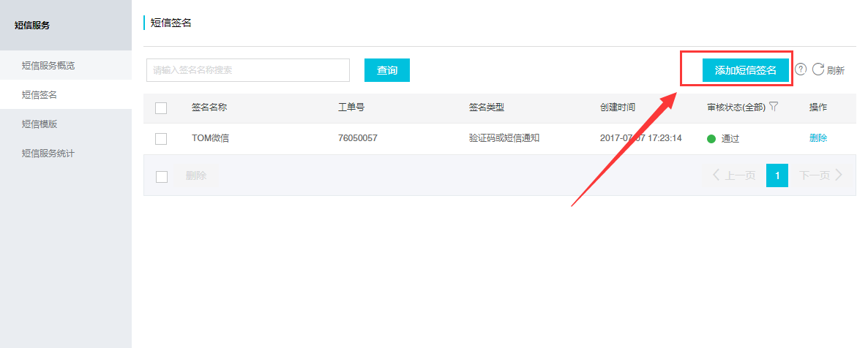Open 短信服务概览 in the sidebar
This screenshot has width=868, height=348.
48,65
